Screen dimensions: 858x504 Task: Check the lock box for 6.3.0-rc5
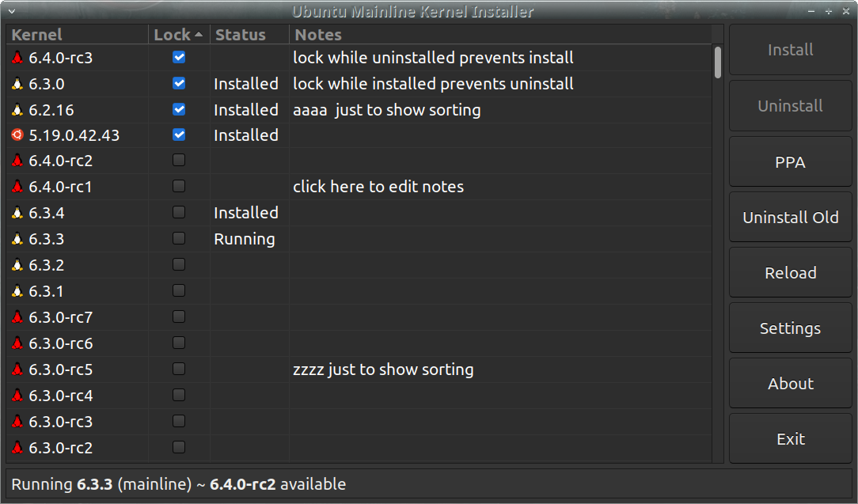coord(179,369)
